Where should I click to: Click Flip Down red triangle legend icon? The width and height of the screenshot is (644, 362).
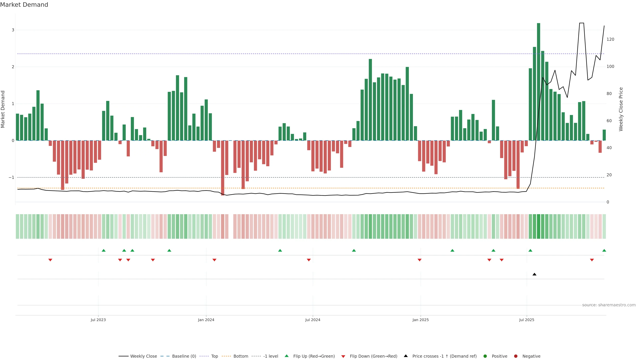coord(343,356)
